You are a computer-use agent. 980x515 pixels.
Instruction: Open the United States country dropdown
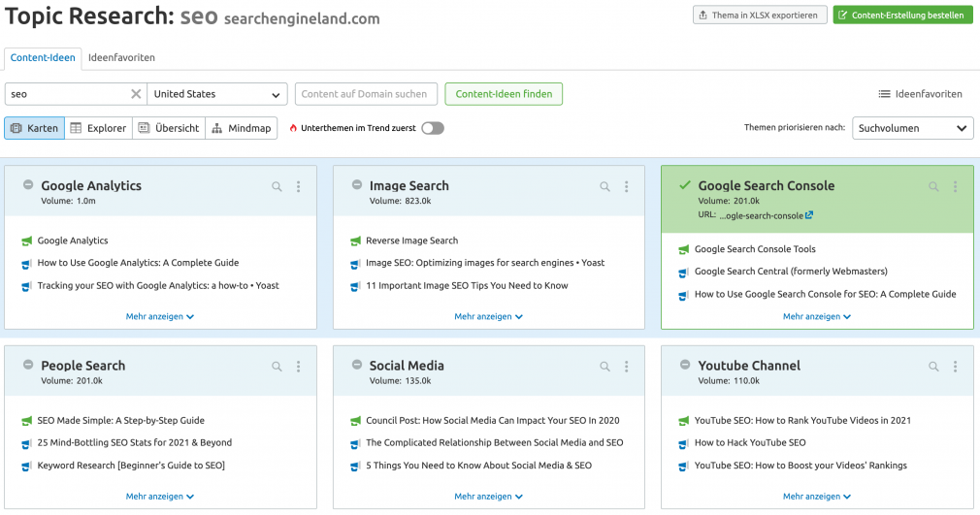[x=217, y=94]
